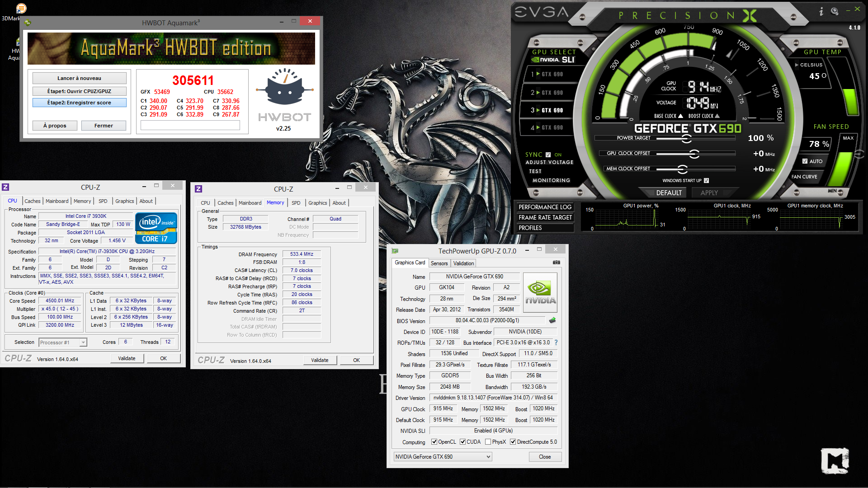Select GPU 3 GTX 690 in Precision X
Image resolution: width=868 pixels, height=488 pixels.
click(547, 110)
